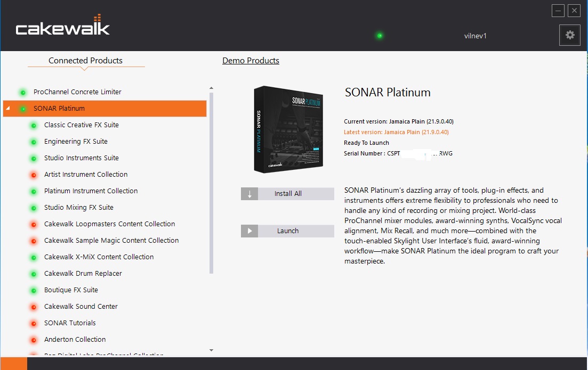The height and width of the screenshot is (370, 588).
Task: Select Platinum Instrument Collection
Action: tap(91, 191)
